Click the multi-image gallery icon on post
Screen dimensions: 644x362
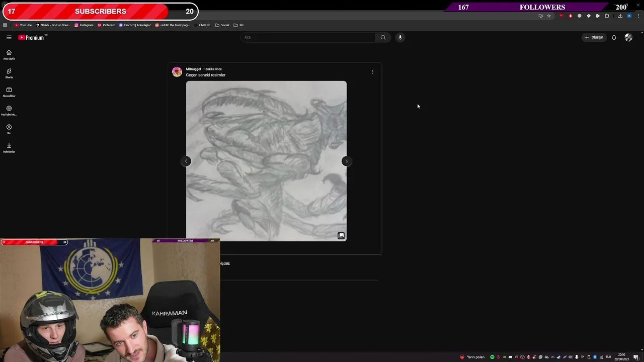click(x=341, y=236)
